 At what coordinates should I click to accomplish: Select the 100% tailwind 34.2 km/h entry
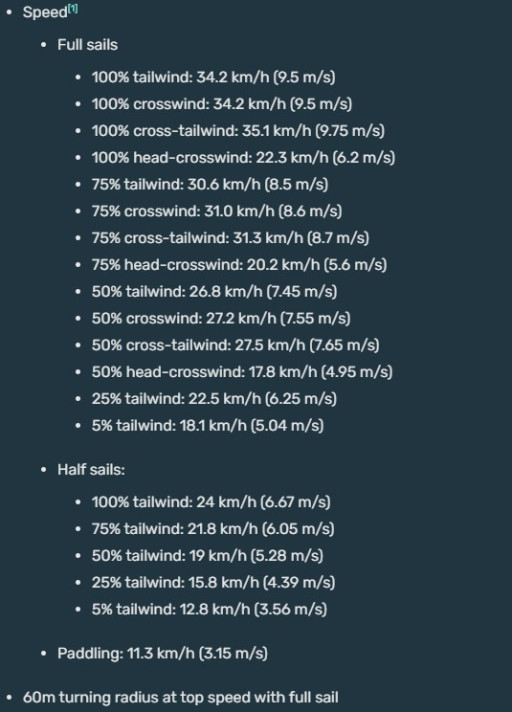(213, 77)
